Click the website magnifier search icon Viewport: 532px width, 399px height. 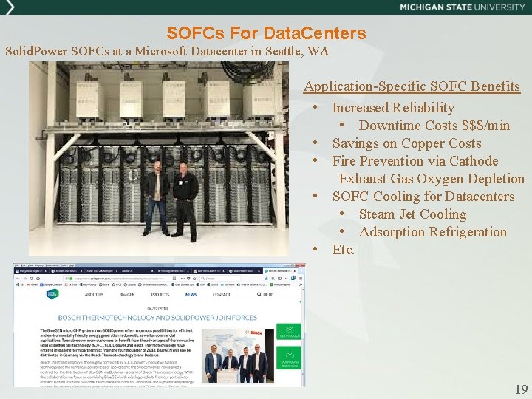(259, 295)
